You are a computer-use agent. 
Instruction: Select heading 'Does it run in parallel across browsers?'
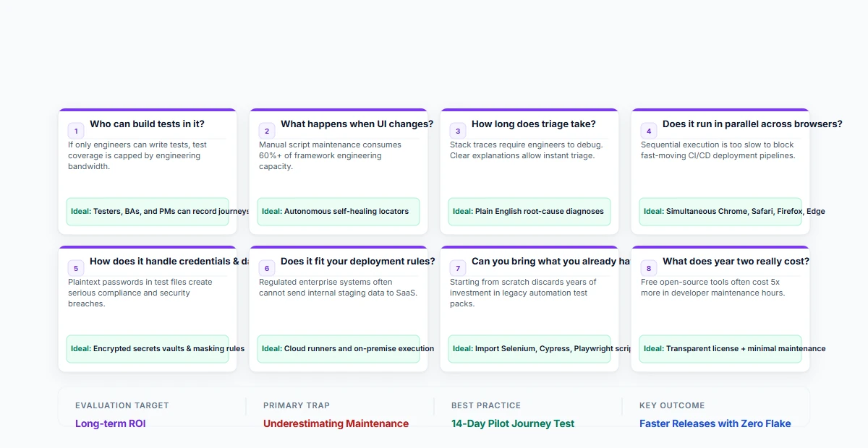[x=752, y=124]
